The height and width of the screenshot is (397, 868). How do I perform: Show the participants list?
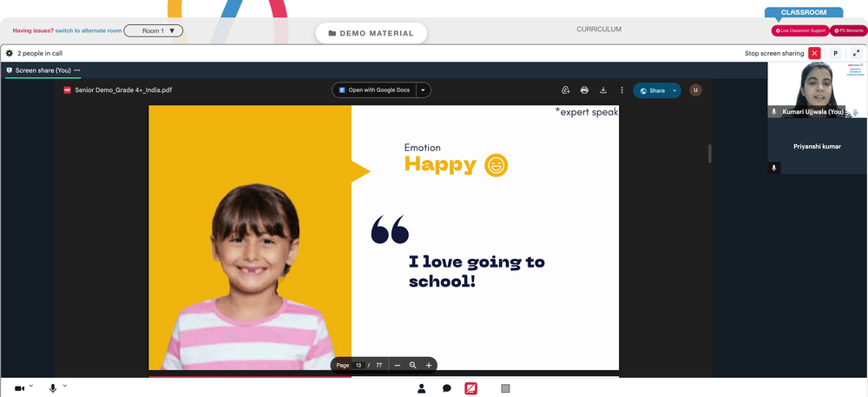click(421, 388)
